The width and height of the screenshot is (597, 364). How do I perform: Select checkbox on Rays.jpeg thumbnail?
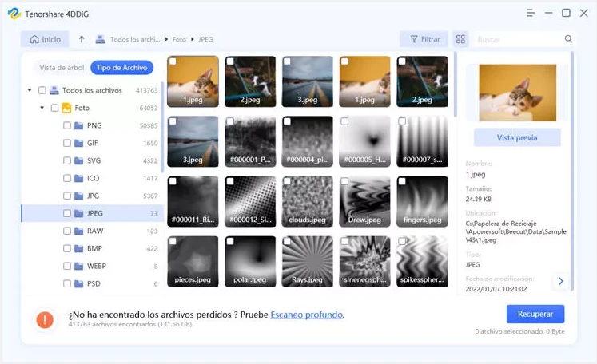point(287,241)
